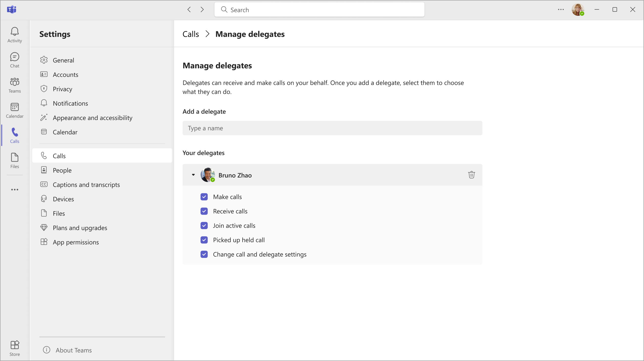
Task: Click Add a delegate name input field
Action: point(333,128)
